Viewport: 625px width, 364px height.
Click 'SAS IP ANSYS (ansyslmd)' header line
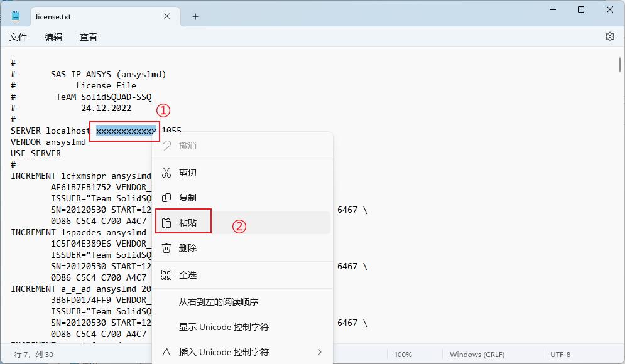coord(109,74)
